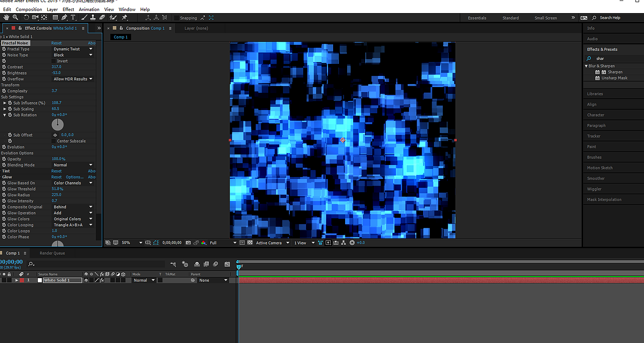Screen dimensions: 644x343
Task: Open the Window menu
Action: tap(127, 9)
